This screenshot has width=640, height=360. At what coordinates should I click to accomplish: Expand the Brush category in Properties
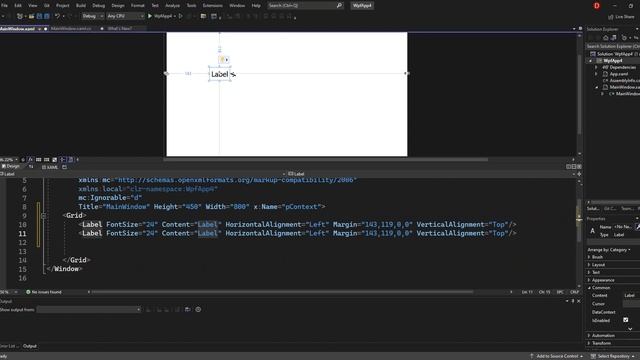[589, 257]
